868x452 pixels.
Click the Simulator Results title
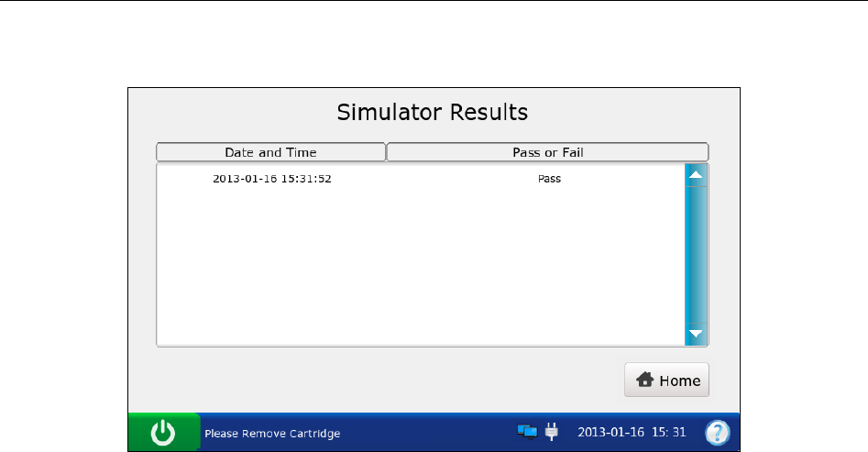pos(433,113)
